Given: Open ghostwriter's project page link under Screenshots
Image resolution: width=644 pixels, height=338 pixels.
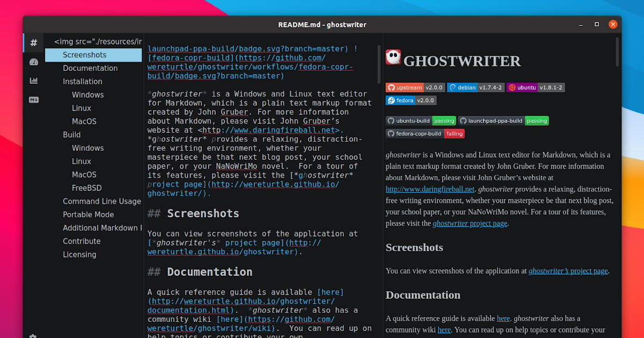Looking at the screenshot, I should (x=568, y=271).
